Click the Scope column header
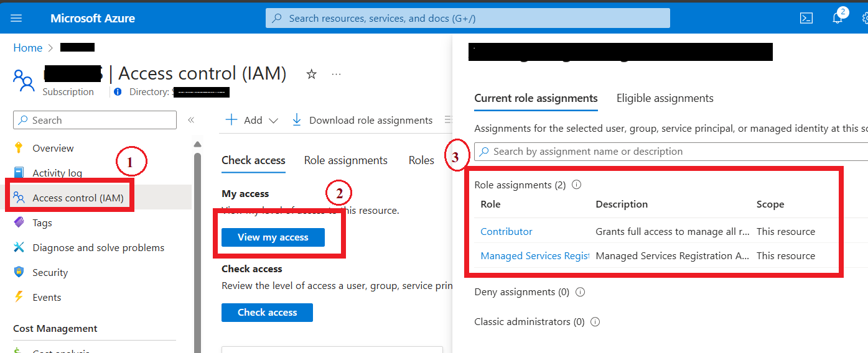Screen dimensions: 868x353 pos(770,204)
